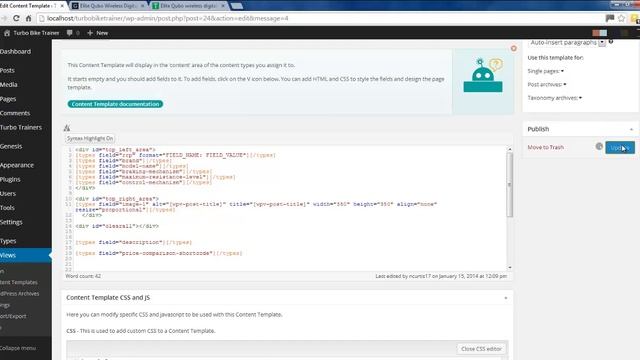
Task: Open Content Templates submenu under Views
Action: pos(19,282)
